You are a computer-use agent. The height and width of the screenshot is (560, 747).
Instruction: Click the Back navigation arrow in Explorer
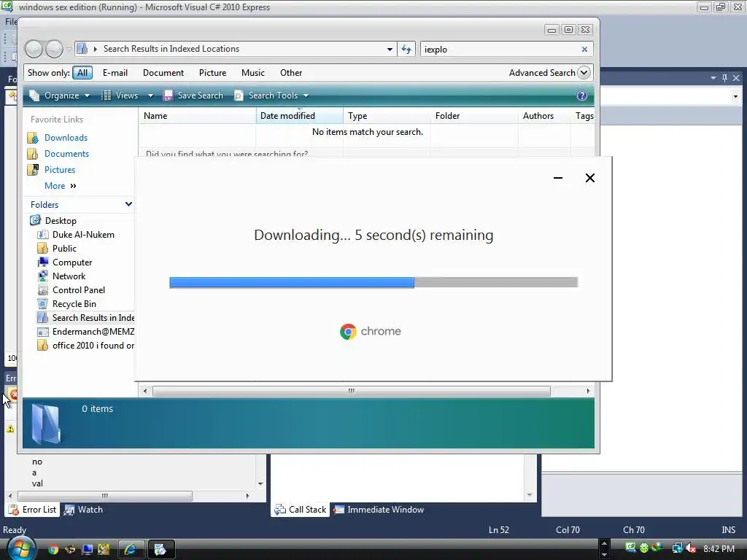coord(34,49)
